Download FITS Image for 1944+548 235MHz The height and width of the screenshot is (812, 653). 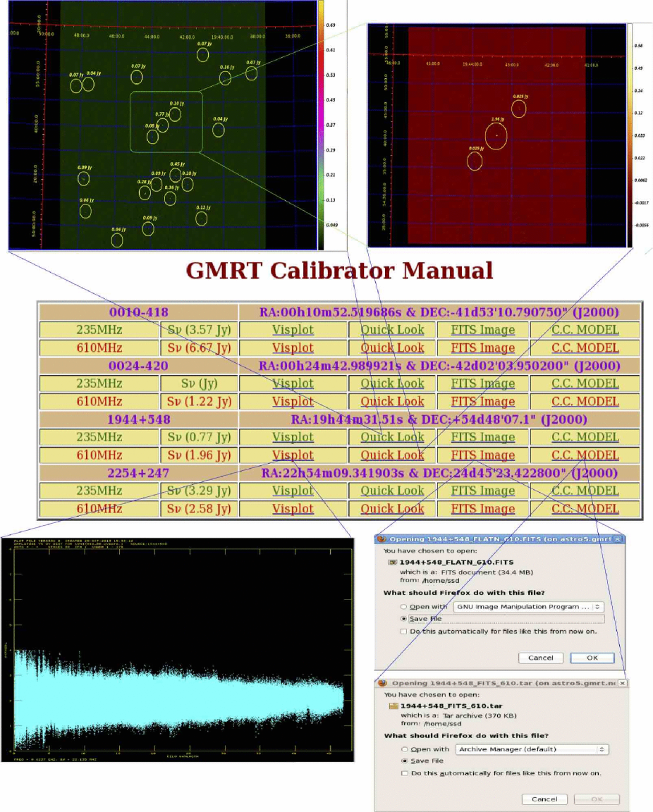(482, 437)
